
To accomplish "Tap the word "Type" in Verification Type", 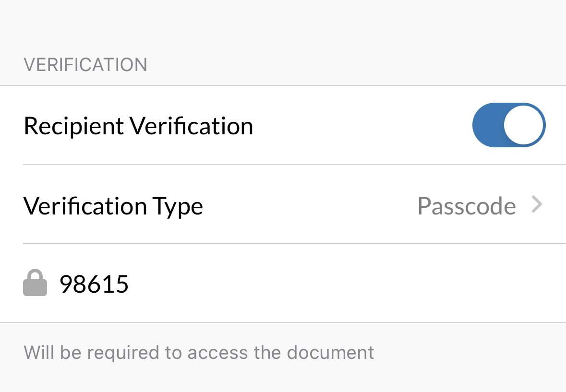I will [178, 206].
